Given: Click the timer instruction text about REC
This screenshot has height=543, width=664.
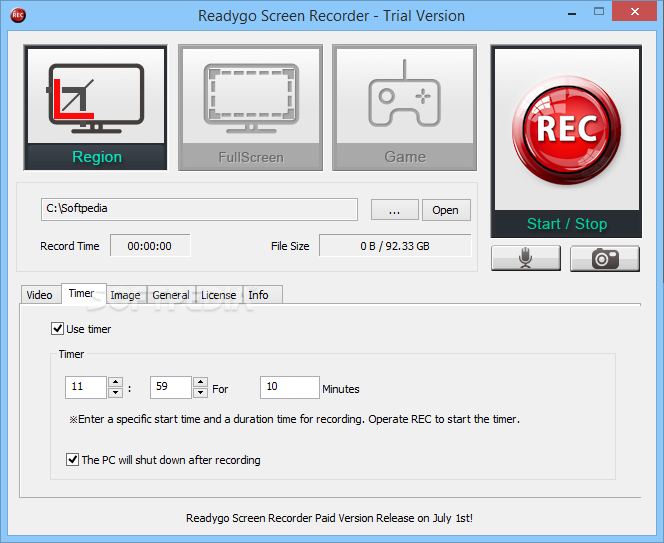Looking at the screenshot, I should [x=295, y=419].
